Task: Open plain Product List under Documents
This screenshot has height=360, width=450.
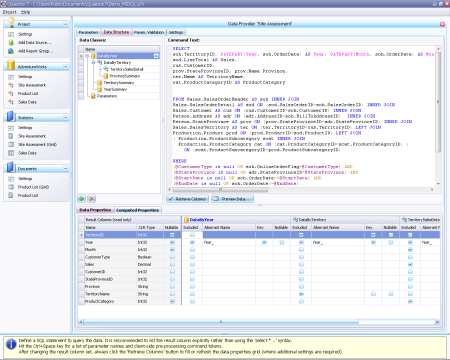Action: [28, 196]
